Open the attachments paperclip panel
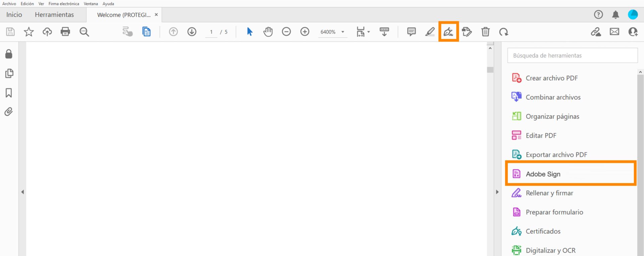 tap(9, 112)
